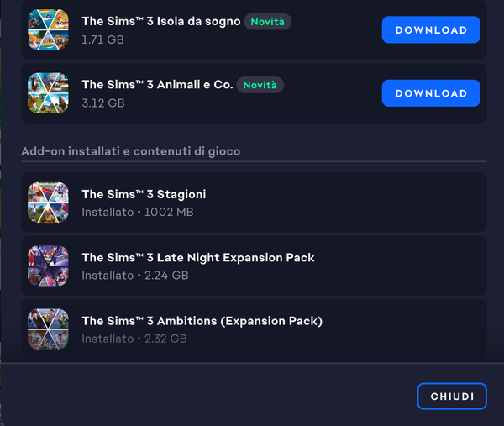Click the Stagioni expansion icon
504x426 pixels.
pyautogui.click(x=48, y=202)
